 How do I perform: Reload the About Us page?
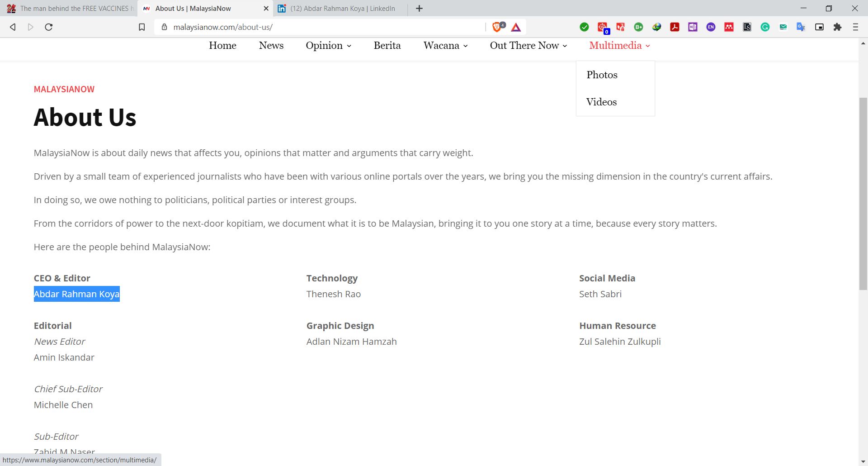[49, 27]
